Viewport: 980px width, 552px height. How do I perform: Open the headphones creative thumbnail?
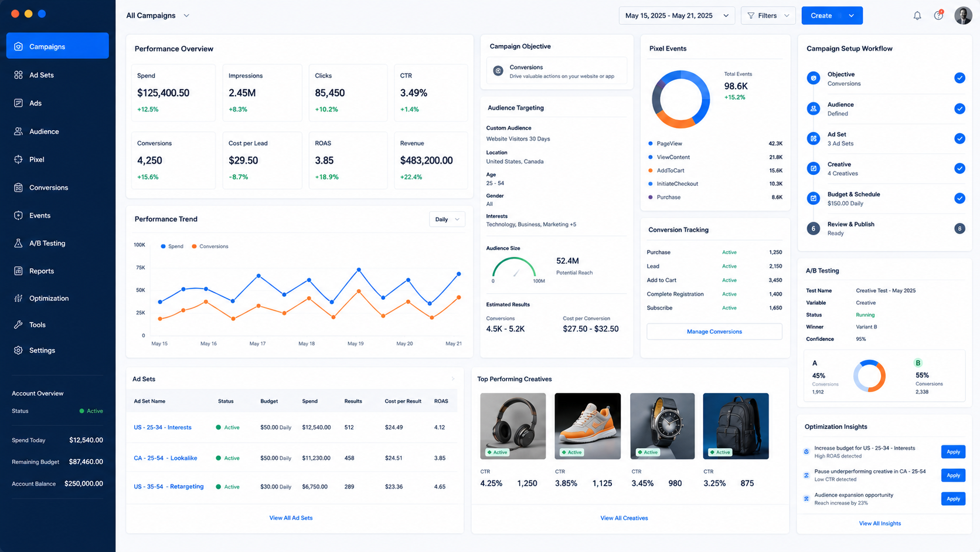513,426
